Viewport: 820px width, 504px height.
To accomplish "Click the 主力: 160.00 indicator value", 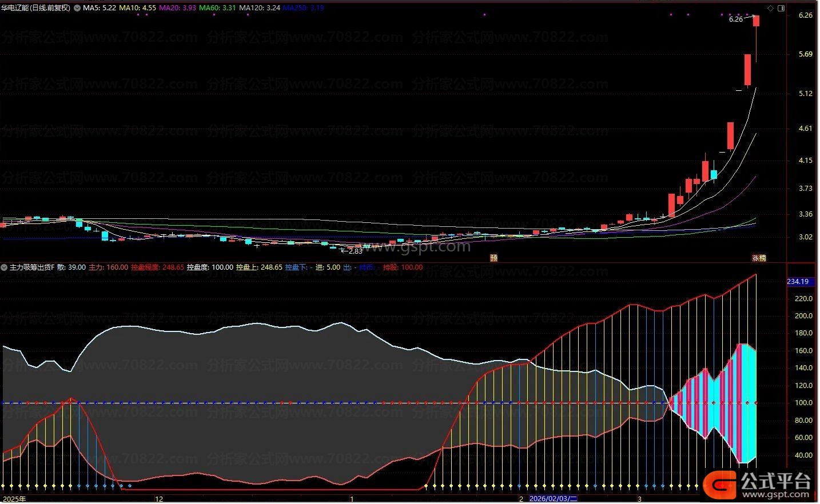I will (108, 267).
